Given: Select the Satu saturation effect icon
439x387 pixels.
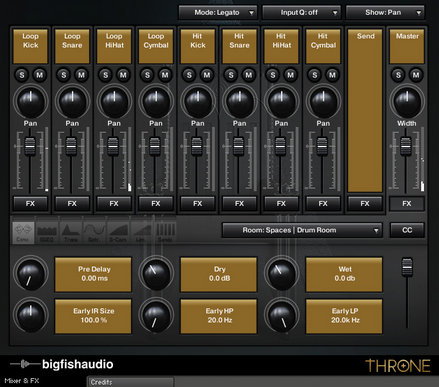Looking at the screenshot, I should [x=94, y=232].
